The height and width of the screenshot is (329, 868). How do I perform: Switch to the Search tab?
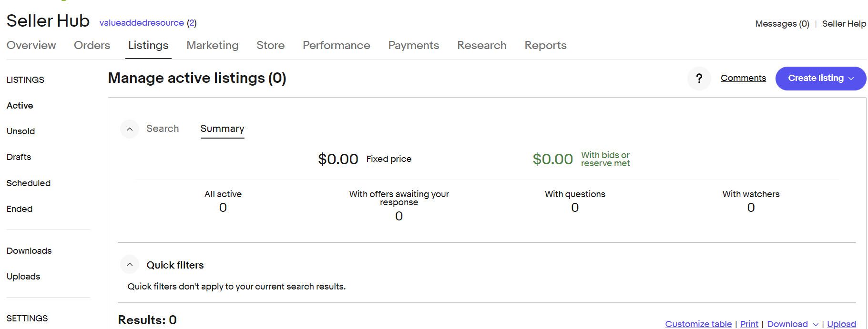163,129
